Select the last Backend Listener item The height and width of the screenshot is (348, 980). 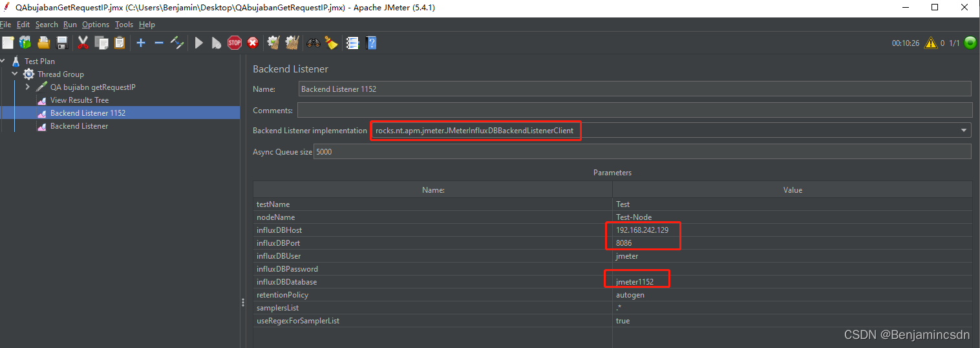pyautogui.click(x=80, y=126)
